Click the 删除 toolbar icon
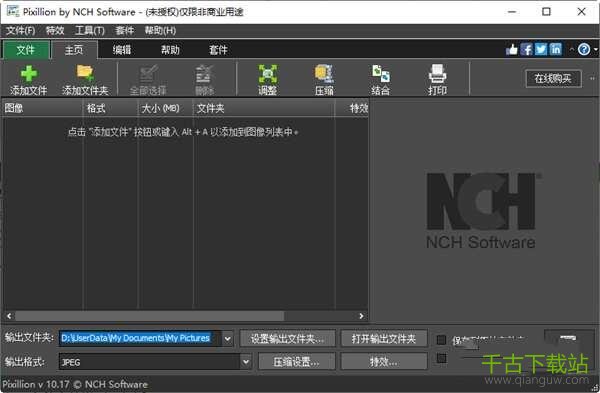This screenshot has height=393, width=600. click(x=204, y=73)
